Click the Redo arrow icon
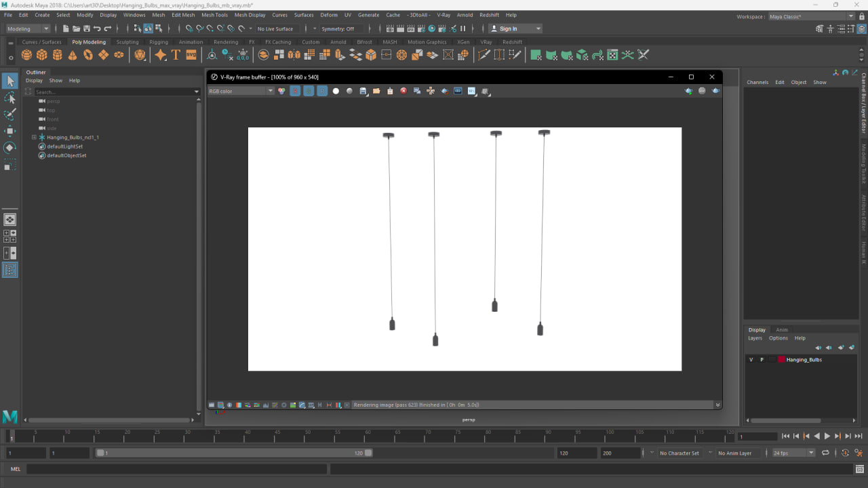Screen dimensions: 868x488 (x=108, y=28)
